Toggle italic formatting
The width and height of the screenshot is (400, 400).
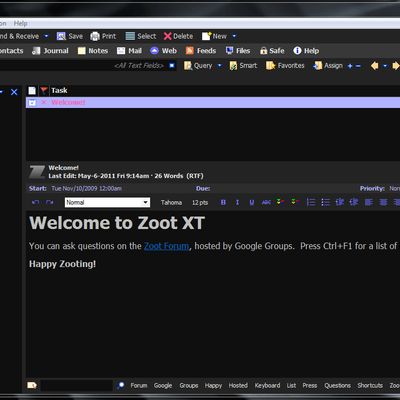(237, 202)
